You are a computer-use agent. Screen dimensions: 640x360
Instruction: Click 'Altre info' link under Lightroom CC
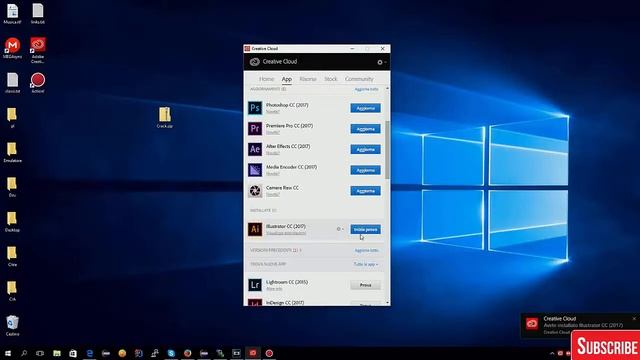tap(274, 289)
